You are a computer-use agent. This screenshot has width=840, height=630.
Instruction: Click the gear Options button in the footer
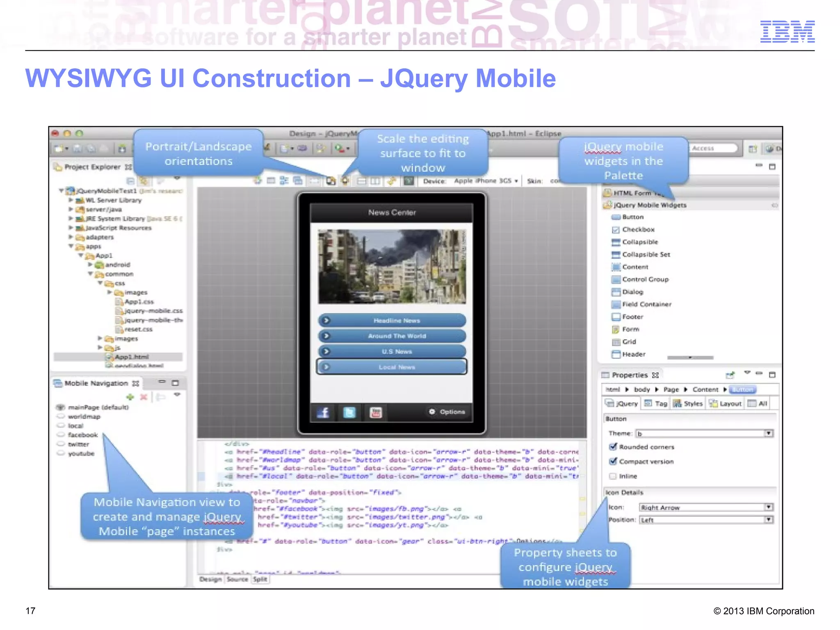click(x=447, y=411)
